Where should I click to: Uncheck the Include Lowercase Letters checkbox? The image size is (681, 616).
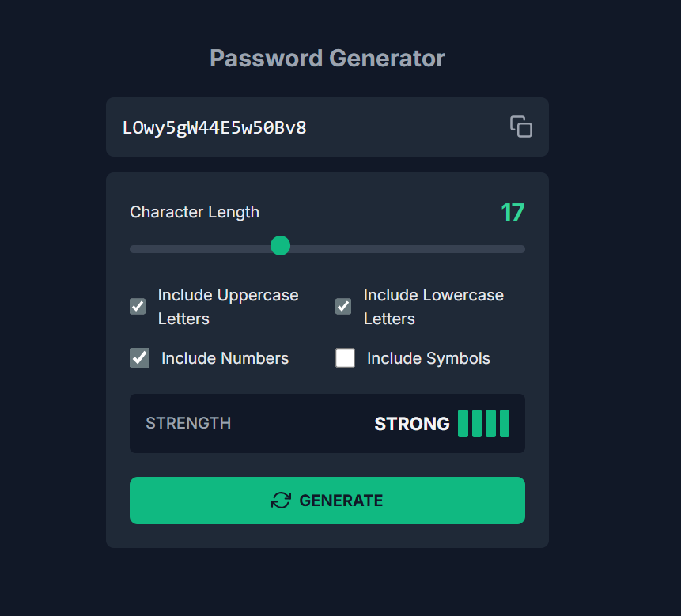coord(343,306)
